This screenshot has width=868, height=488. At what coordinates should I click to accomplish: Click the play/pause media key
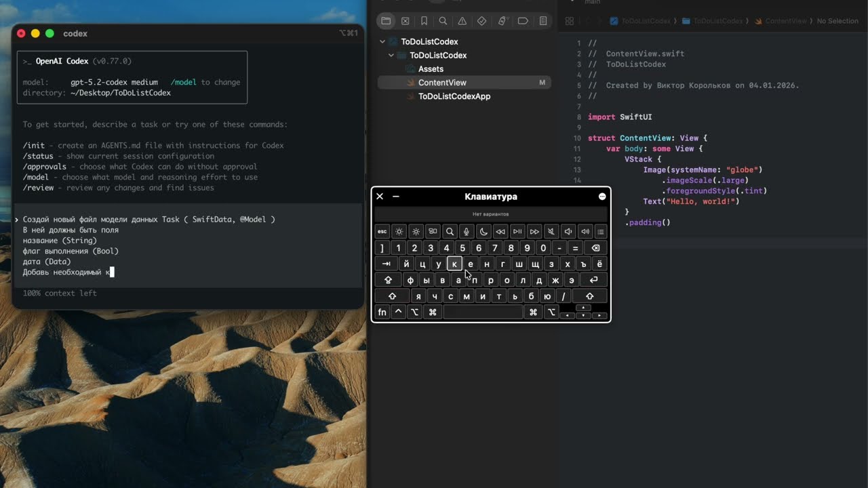pyautogui.click(x=517, y=232)
